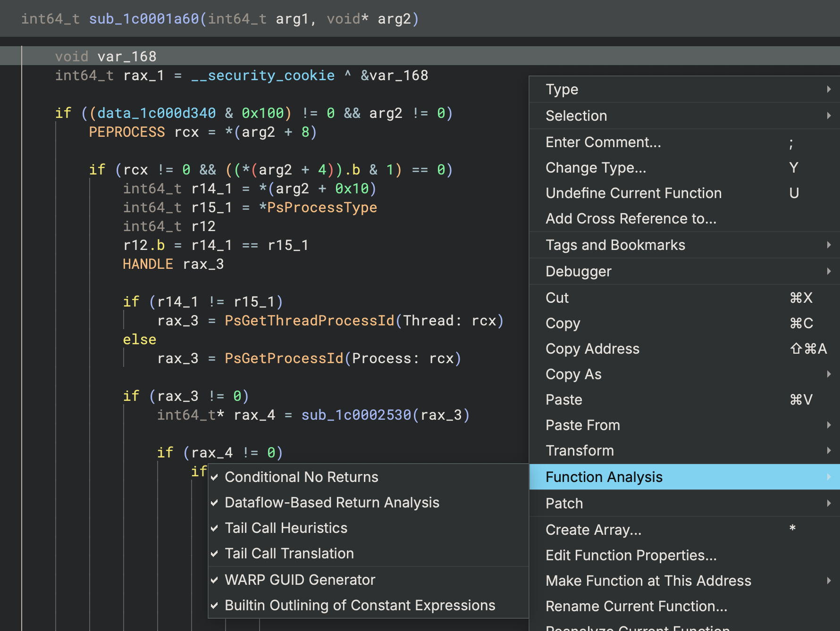Image resolution: width=840 pixels, height=631 pixels.
Task: Open Tags and Bookmarks submenu
Action: click(684, 245)
